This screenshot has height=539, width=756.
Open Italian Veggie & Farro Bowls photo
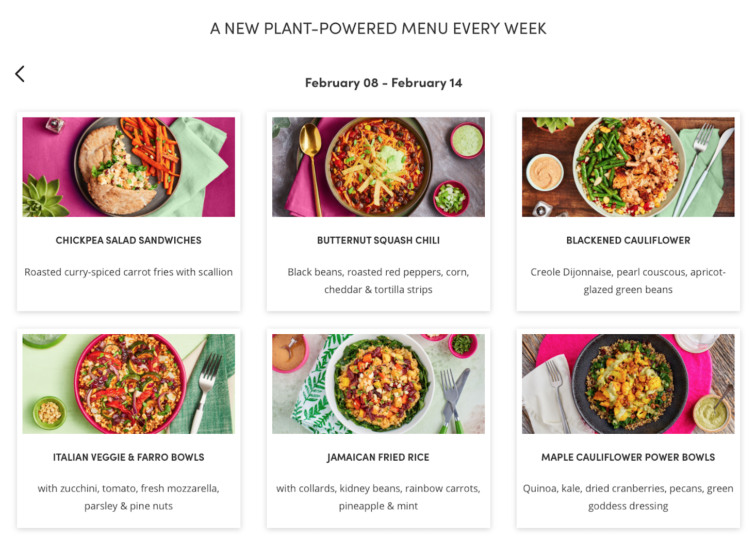tap(128, 384)
